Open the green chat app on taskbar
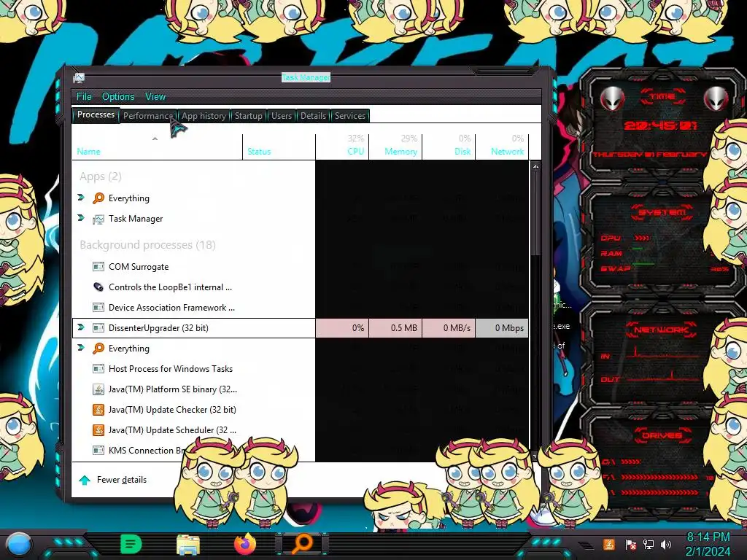 pos(131,544)
